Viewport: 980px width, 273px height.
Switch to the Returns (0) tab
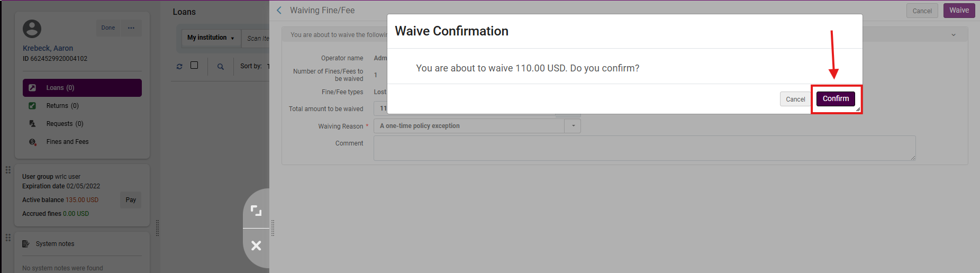pos(62,106)
